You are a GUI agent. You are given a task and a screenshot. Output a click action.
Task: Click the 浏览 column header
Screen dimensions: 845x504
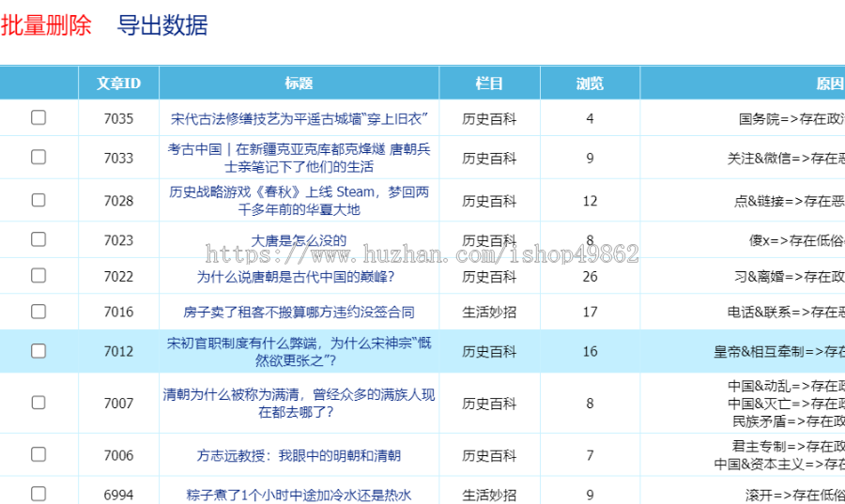click(x=591, y=83)
